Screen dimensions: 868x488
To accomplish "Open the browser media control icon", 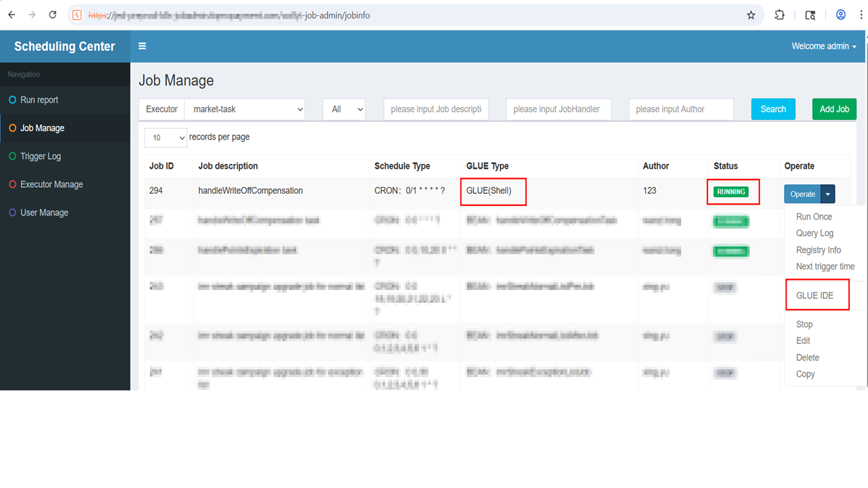I will coord(810,15).
